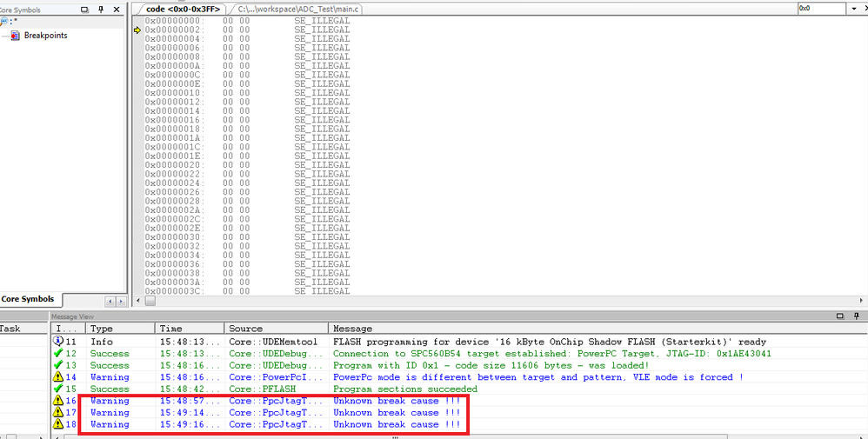This screenshot has width=868, height=439.
Task: Click the symbol filter icon above Breakpoints
Action: [4, 22]
